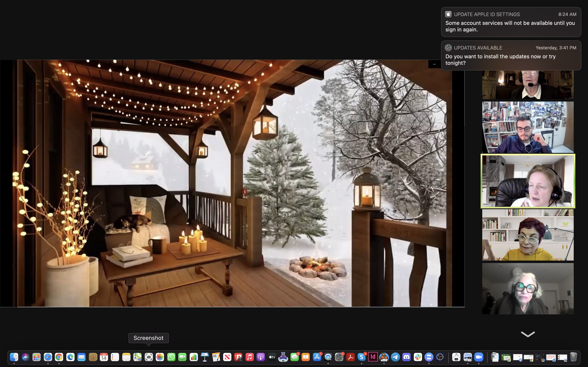Expand more participants with the down chevron
This screenshot has width=588, height=367.
pyautogui.click(x=528, y=334)
